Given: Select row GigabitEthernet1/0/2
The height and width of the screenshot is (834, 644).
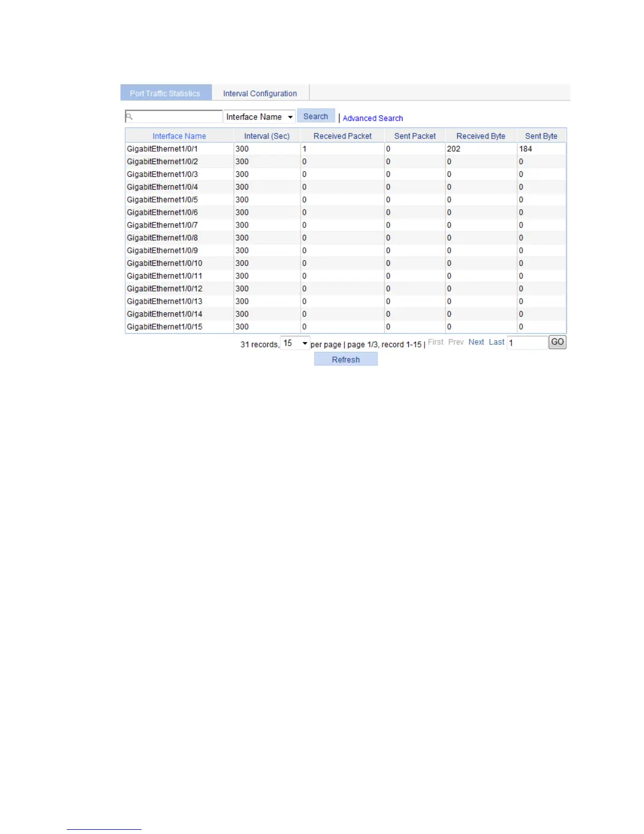Looking at the screenshot, I should (346, 162).
